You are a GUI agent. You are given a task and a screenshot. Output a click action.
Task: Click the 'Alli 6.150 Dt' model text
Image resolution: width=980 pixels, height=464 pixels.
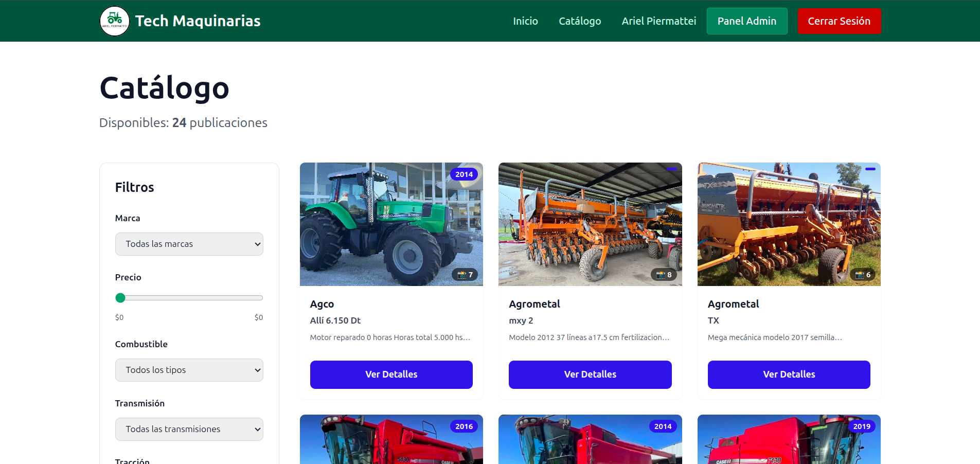click(x=335, y=320)
